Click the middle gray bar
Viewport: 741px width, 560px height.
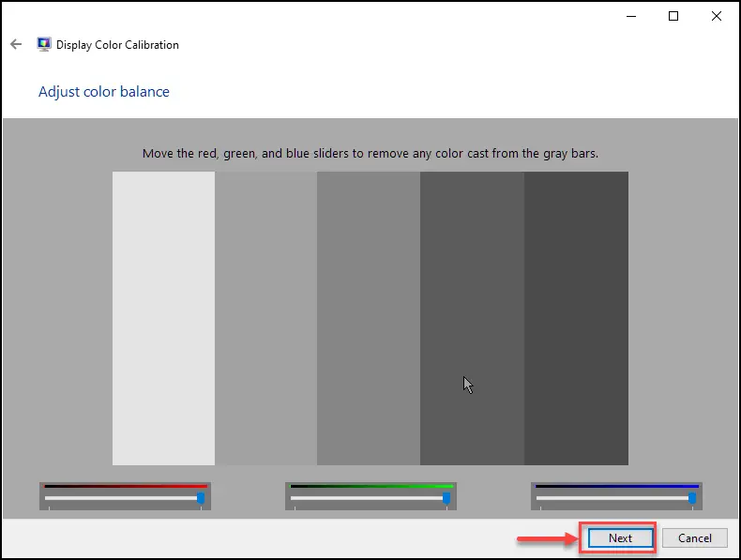(x=369, y=318)
